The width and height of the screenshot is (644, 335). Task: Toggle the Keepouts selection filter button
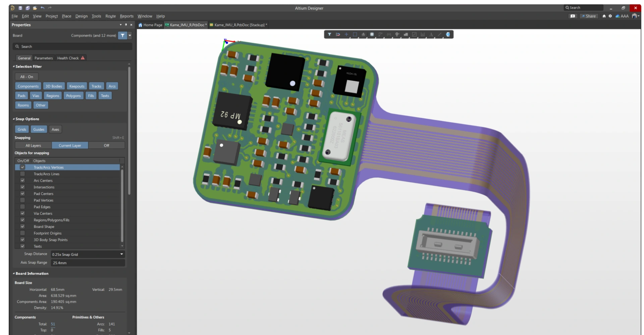[77, 86]
